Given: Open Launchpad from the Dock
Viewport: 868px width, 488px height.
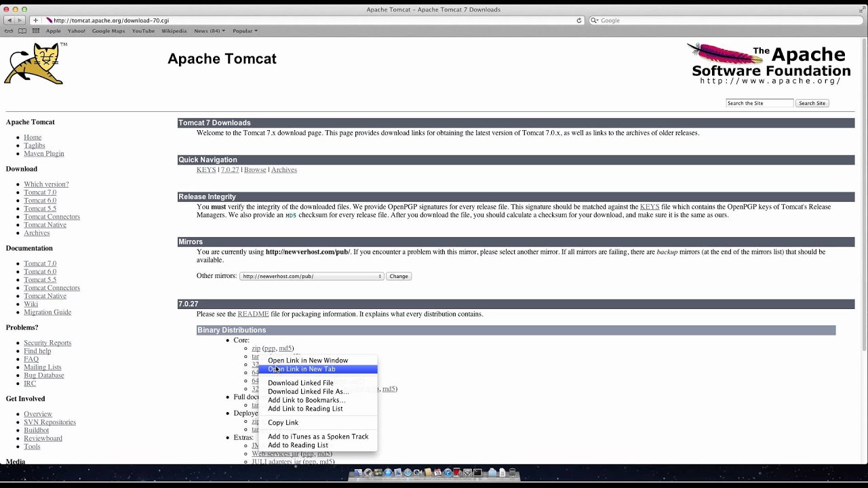Looking at the screenshot, I should 368,472.
